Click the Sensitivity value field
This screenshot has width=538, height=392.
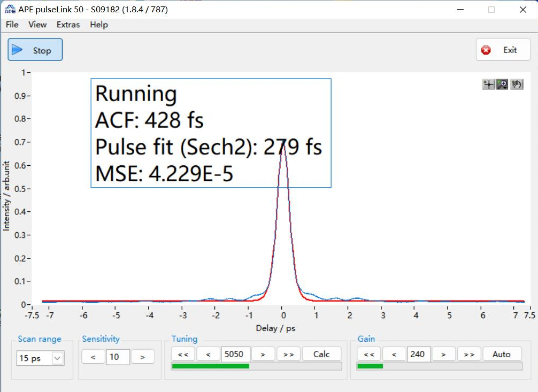(118, 357)
